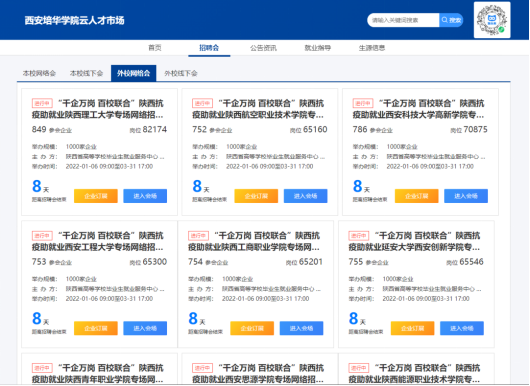
Task: Open the 就业指导 navigation item
Action: pyautogui.click(x=318, y=48)
